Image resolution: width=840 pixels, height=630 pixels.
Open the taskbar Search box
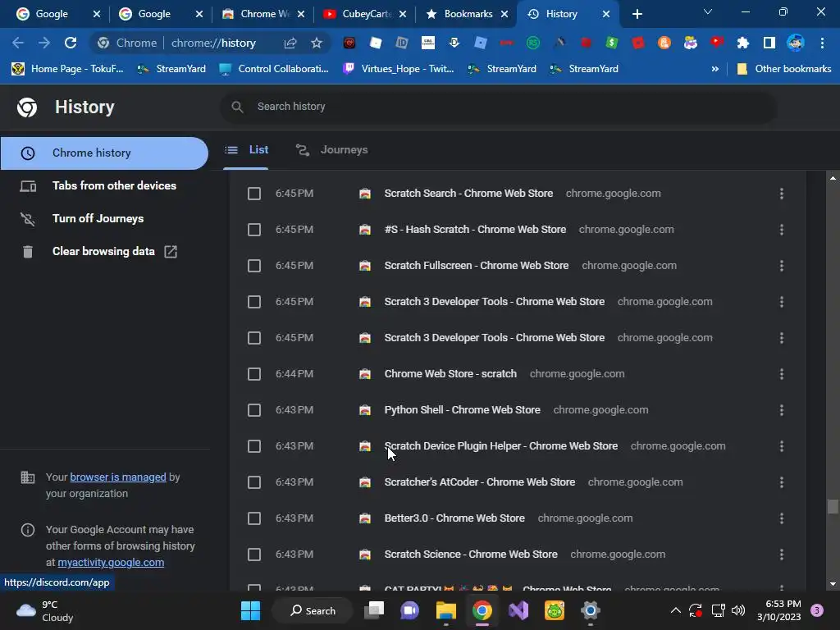[x=313, y=610]
